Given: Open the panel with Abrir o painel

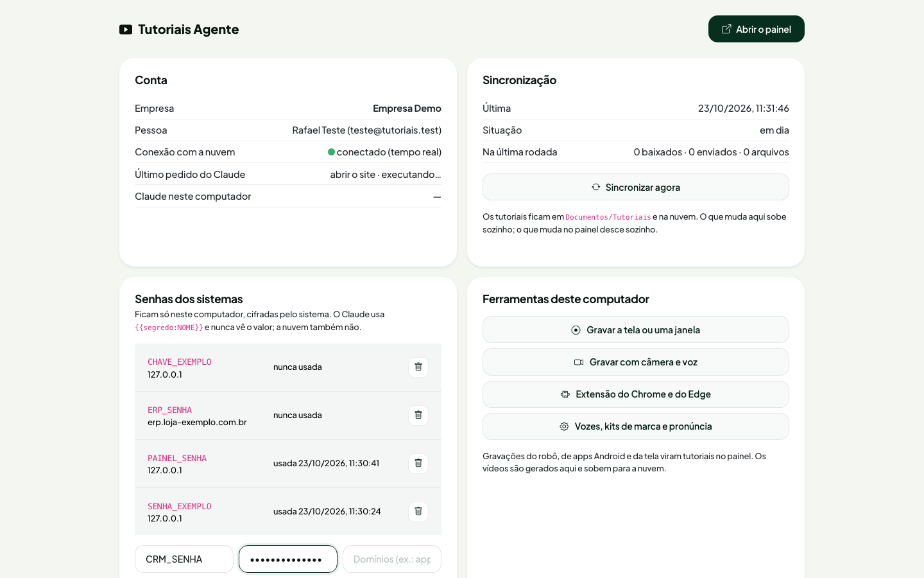Looking at the screenshot, I should 757,29.
